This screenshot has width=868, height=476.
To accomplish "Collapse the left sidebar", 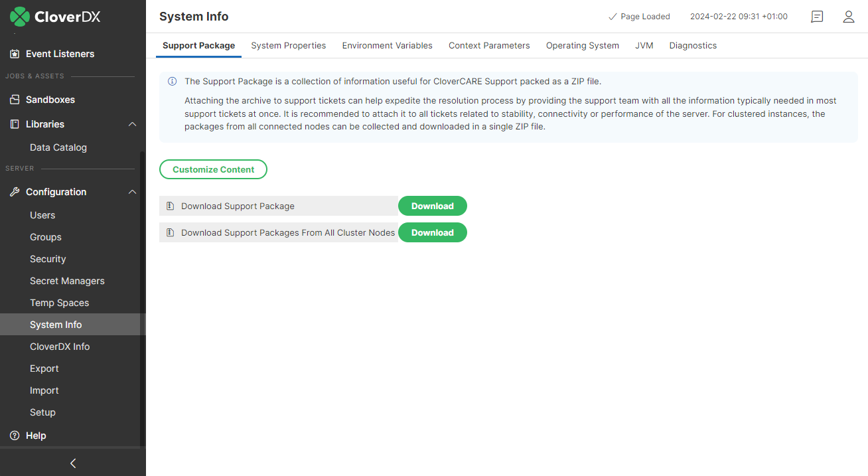I will pyautogui.click(x=72, y=463).
